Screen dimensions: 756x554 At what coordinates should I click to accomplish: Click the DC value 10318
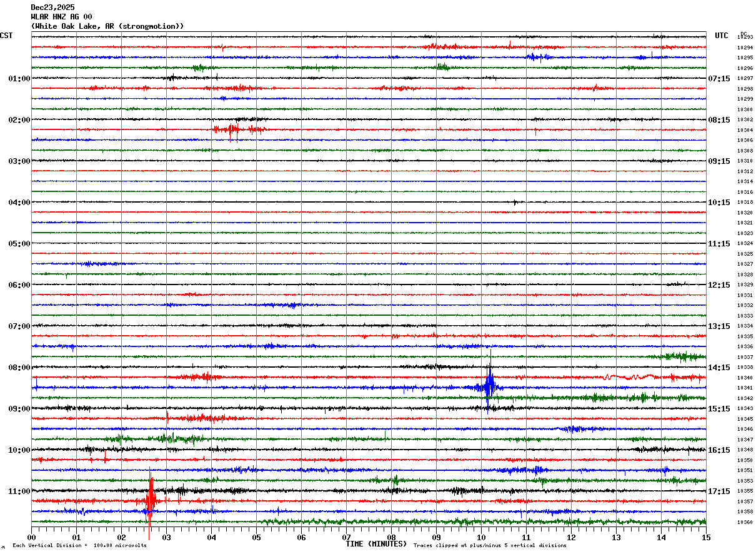pos(745,203)
